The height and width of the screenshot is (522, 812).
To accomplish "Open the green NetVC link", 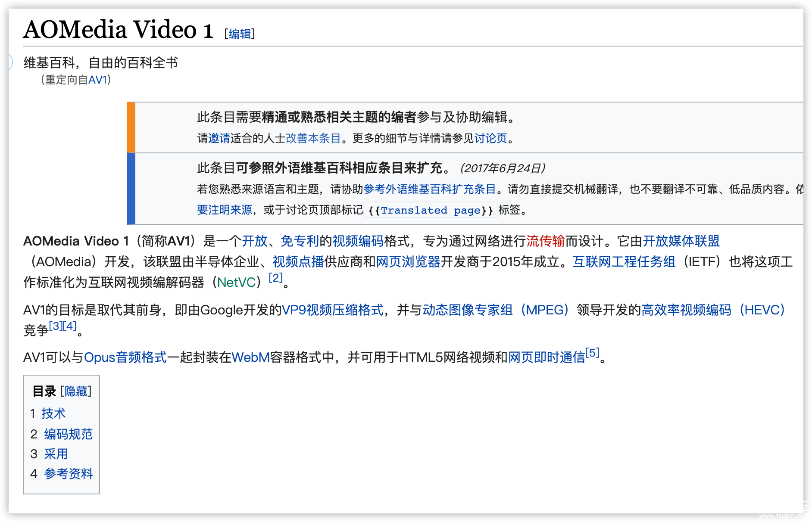I will pos(237,282).
